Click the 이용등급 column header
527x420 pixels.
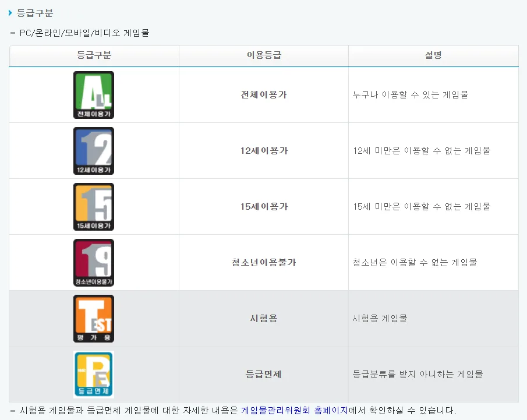(264, 55)
